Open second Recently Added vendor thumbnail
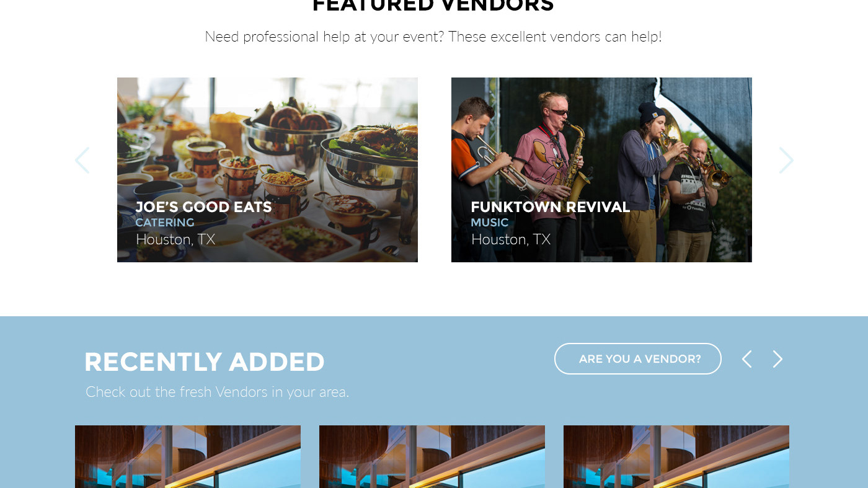868x488 pixels. (432, 456)
